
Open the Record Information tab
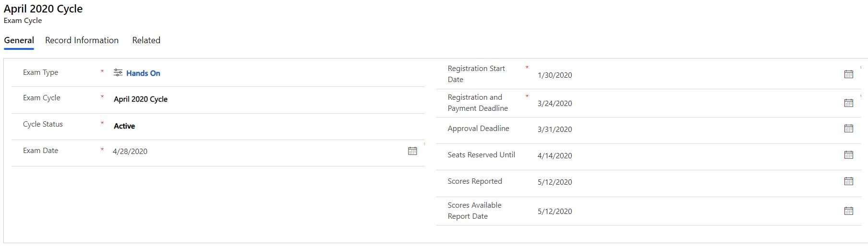tap(82, 40)
